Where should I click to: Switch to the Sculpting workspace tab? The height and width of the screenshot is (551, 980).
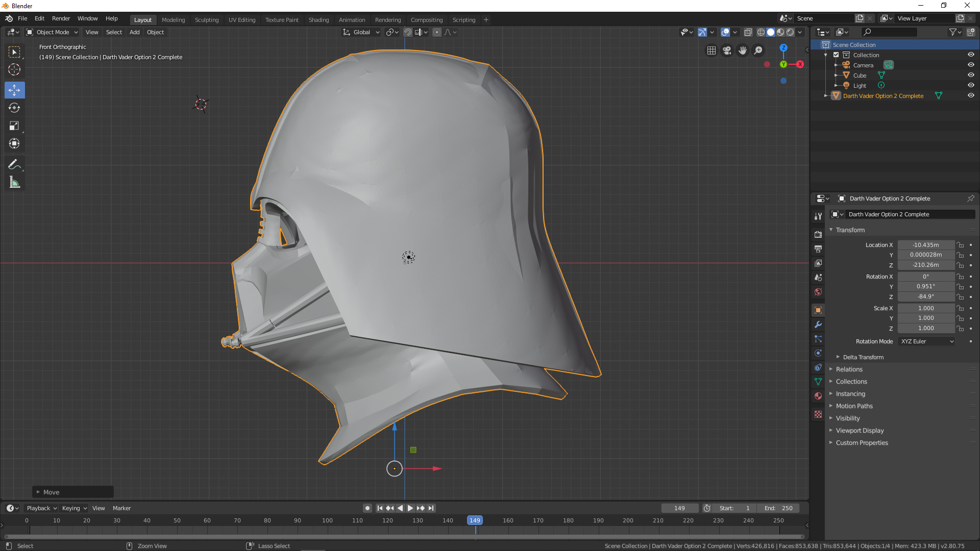coord(207,20)
